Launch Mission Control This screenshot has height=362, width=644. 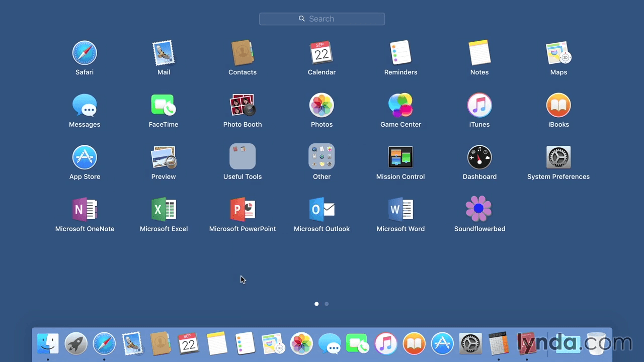(400, 158)
